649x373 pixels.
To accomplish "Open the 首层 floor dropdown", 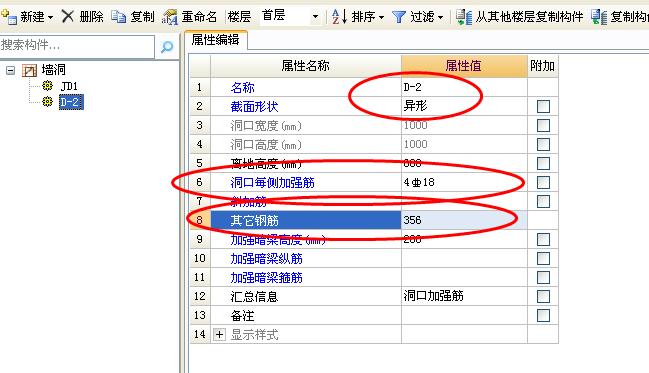I will click(x=315, y=17).
